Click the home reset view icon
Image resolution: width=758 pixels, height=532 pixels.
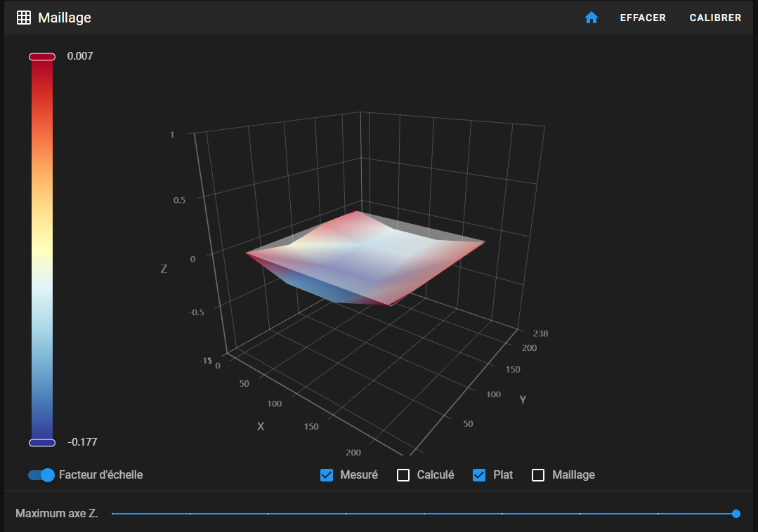point(592,18)
